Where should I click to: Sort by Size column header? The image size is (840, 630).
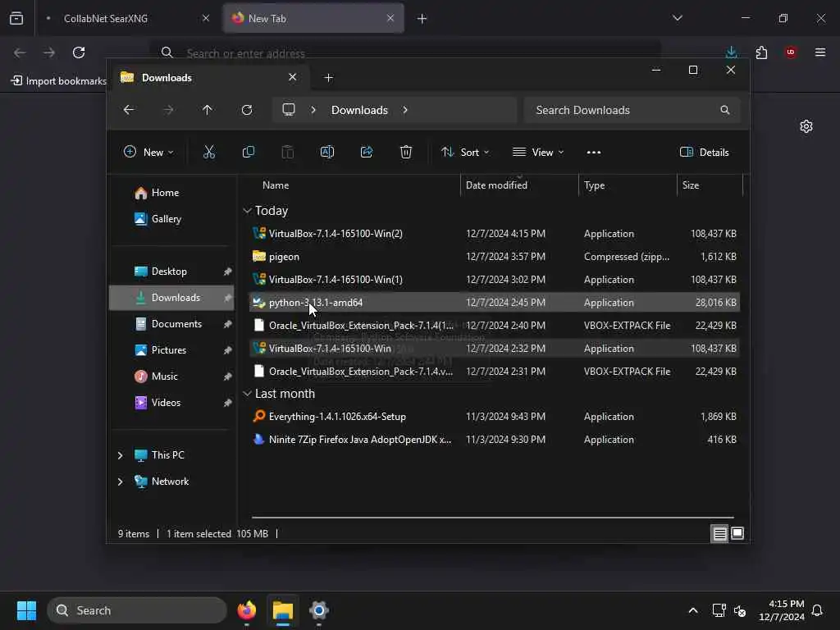pyautogui.click(x=710, y=185)
